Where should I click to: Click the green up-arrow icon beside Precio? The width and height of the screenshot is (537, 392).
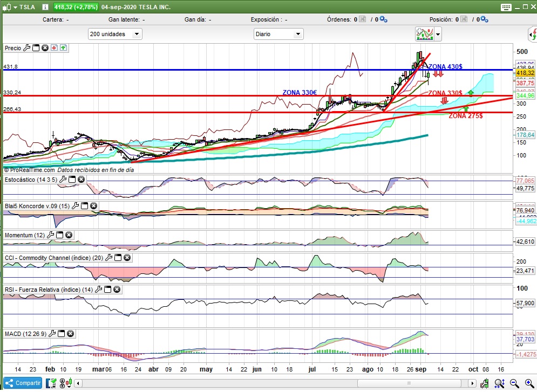[x=63, y=48]
